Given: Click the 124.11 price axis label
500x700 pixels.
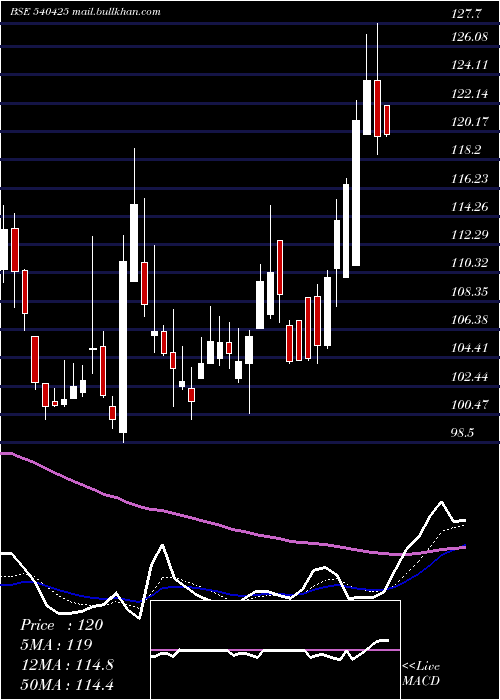Looking at the screenshot, I should pos(470,65).
